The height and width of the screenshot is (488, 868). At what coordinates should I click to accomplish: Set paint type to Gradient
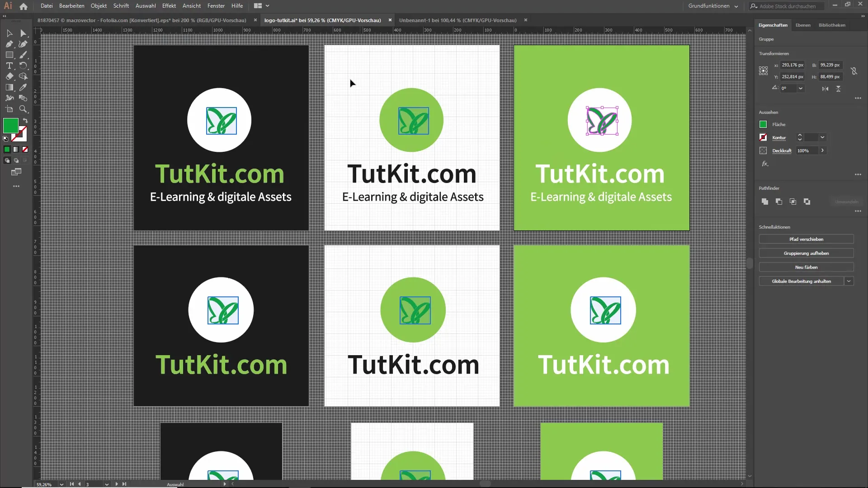pos(16,149)
